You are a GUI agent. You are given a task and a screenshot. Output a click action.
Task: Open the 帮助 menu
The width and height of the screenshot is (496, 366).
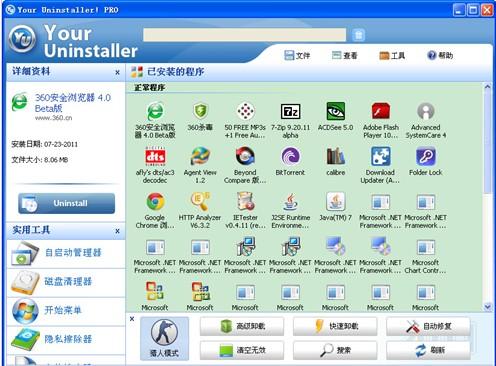click(440, 55)
